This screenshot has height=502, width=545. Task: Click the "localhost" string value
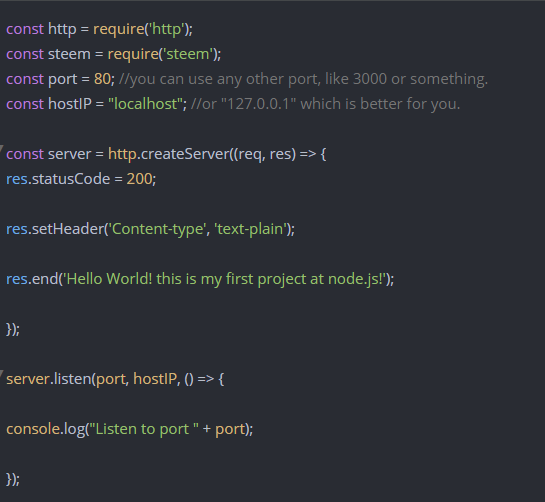coord(146,104)
